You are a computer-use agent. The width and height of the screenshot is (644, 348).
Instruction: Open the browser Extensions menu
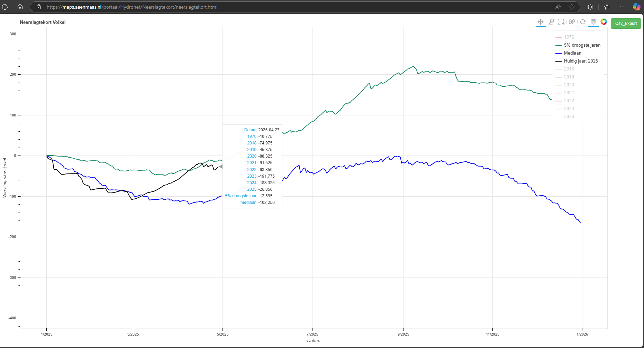[x=590, y=7]
